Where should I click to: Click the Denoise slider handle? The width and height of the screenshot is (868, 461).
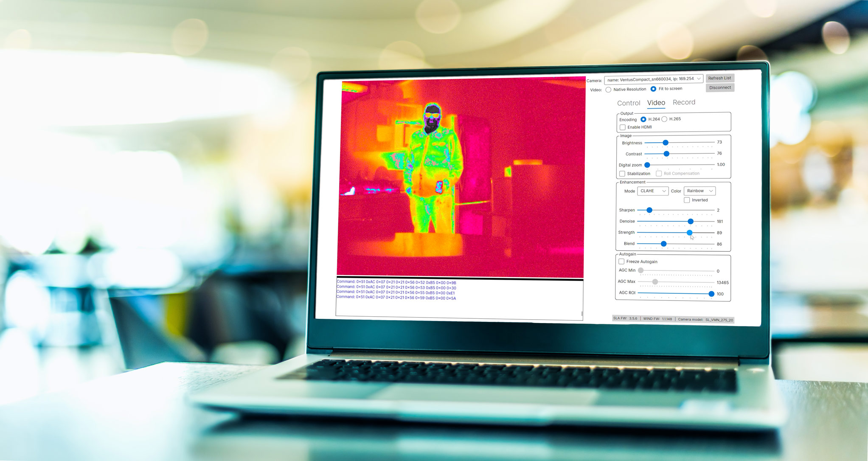[x=691, y=222]
